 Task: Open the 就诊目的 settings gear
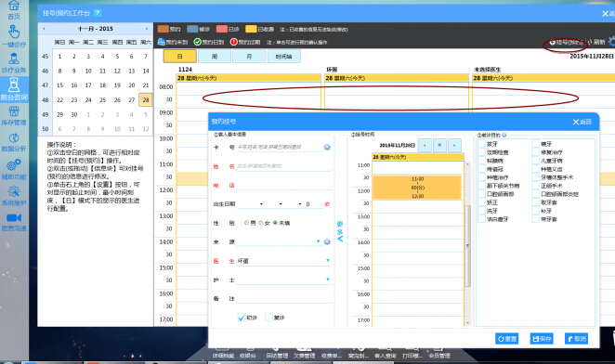pyautogui.click(x=504, y=135)
